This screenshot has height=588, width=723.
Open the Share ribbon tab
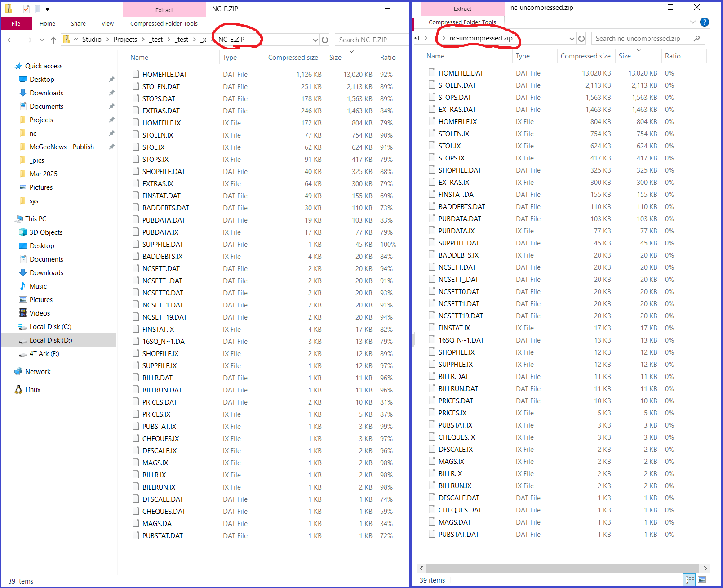pos(78,23)
